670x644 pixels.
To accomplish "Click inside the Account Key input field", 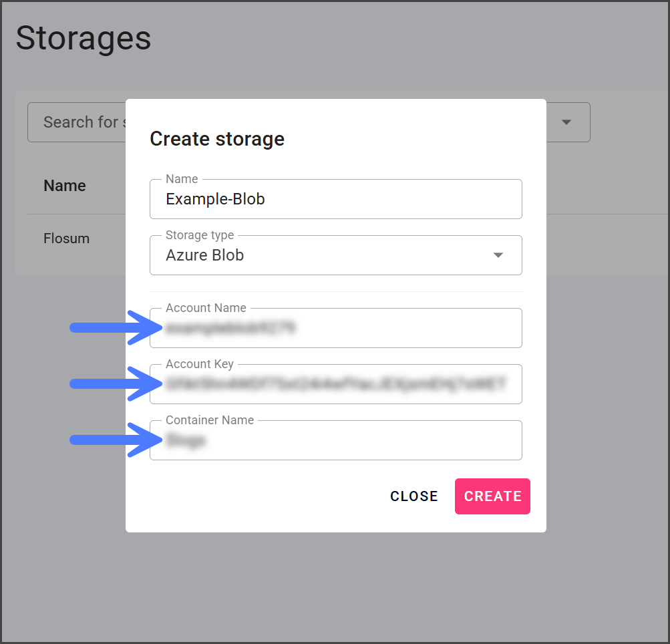I will 335,384.
